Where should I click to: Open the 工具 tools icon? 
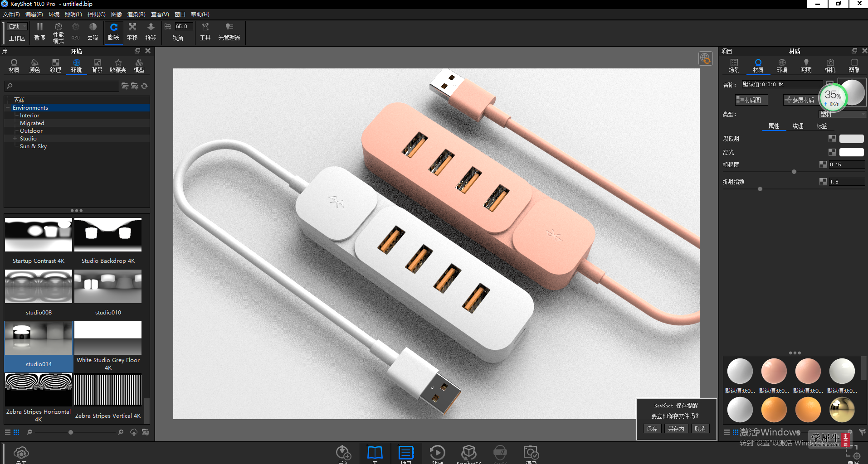(205, 32)
